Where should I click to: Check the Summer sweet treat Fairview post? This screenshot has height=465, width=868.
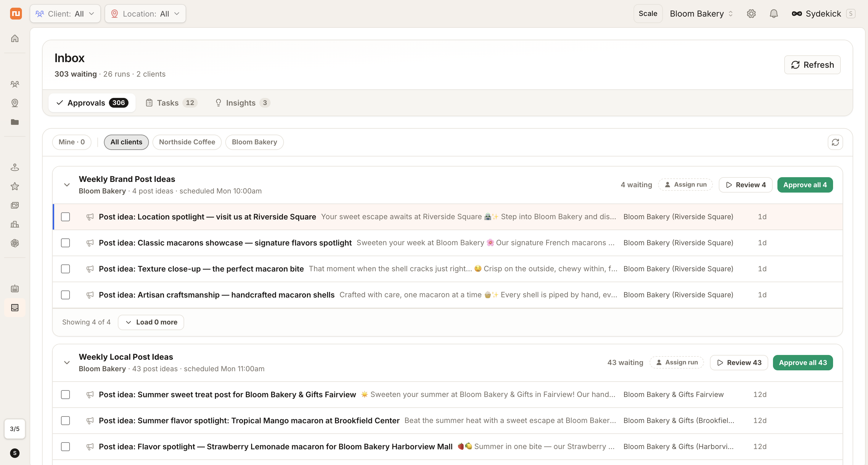tap(65, 395)
